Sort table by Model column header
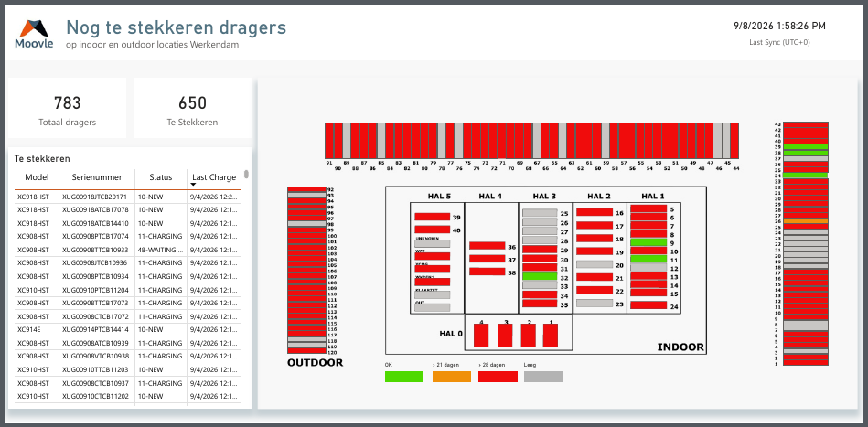Viewport: 868px width, 427px height. click(x=37, y=177)
